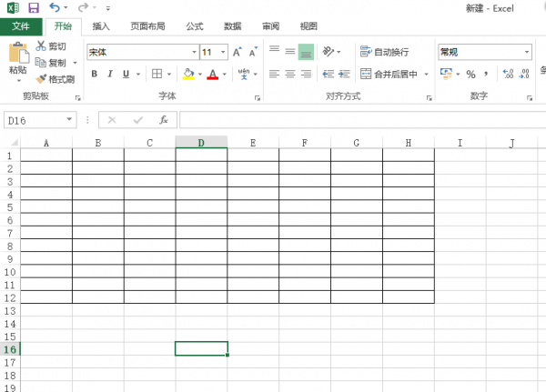This screenshot has width=546, height=392.
Task: Toggle bold formatting
Action: pos(94,75)
